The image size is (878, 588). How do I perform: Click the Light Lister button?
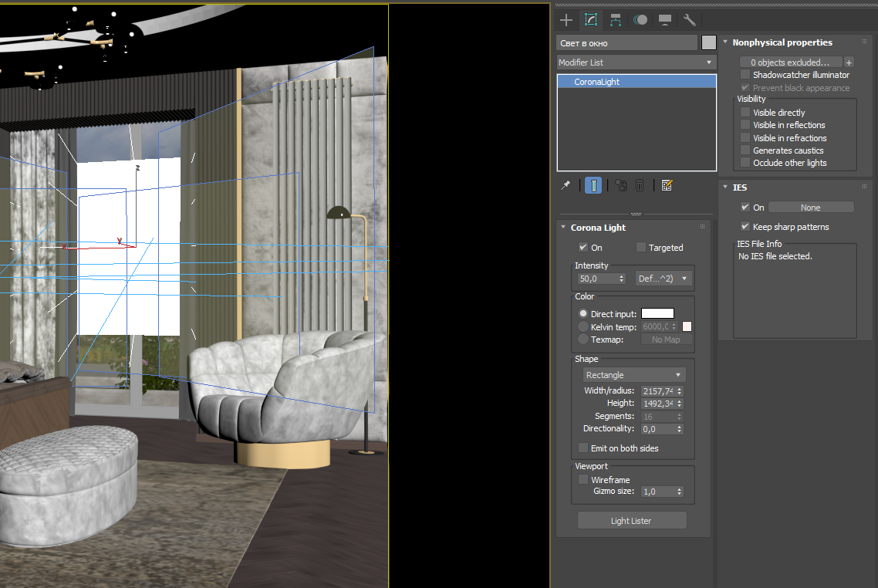(x=632, y=521)
